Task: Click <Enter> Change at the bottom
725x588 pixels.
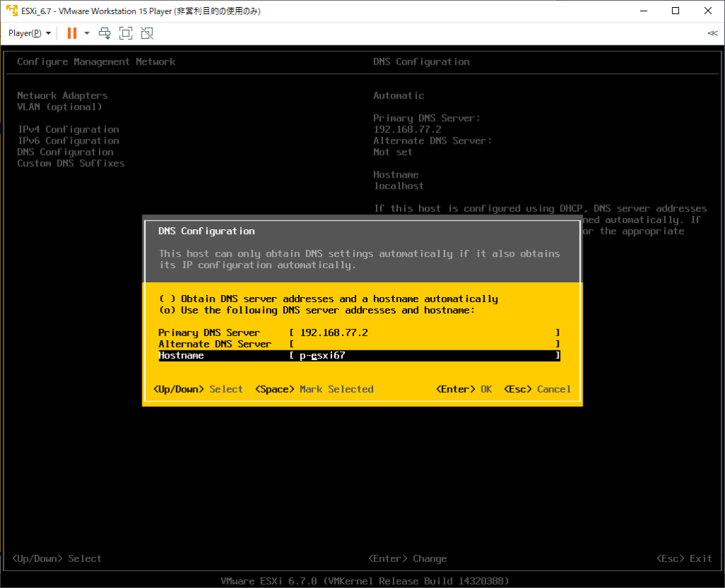Action: tap(408, 558)
